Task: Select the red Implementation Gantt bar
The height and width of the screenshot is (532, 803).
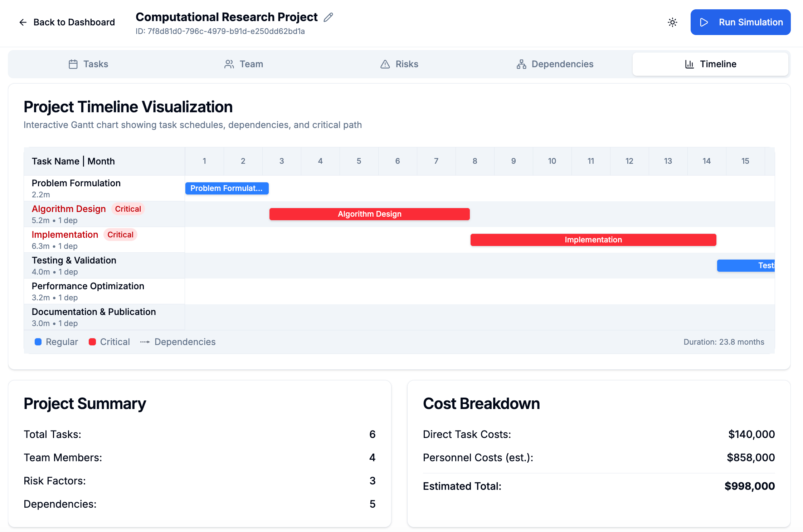Action: tap(593, 240)
